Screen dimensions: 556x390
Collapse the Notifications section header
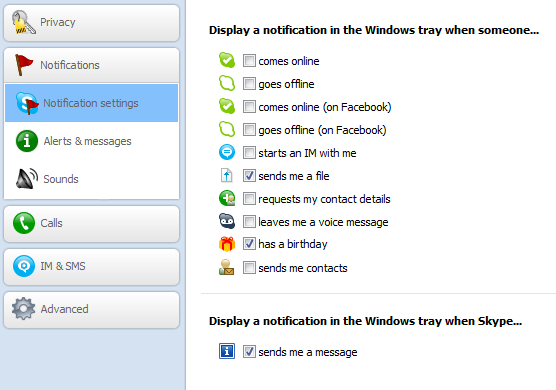tap(91, 65)
